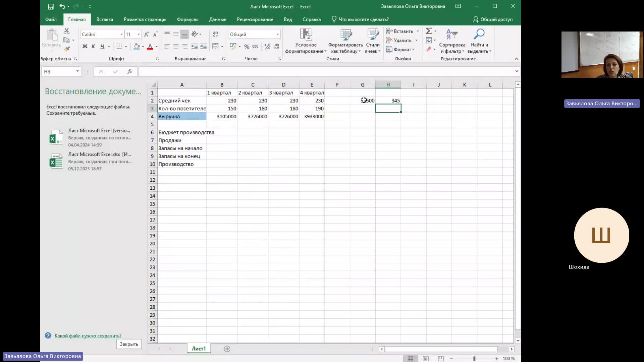The width and height of the screenshot is (644, 362).
Task: Open Форматировать как таблицу dropdown
Action: [x=345, y=41]
